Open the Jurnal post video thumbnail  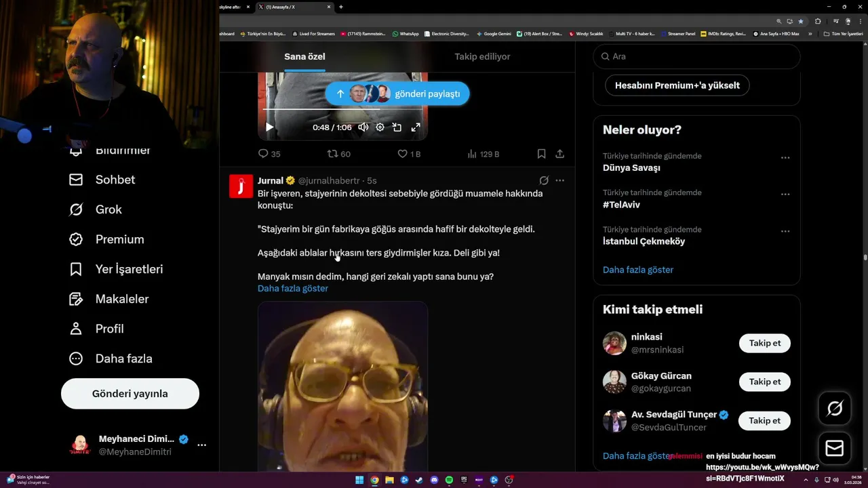[342, 386]
